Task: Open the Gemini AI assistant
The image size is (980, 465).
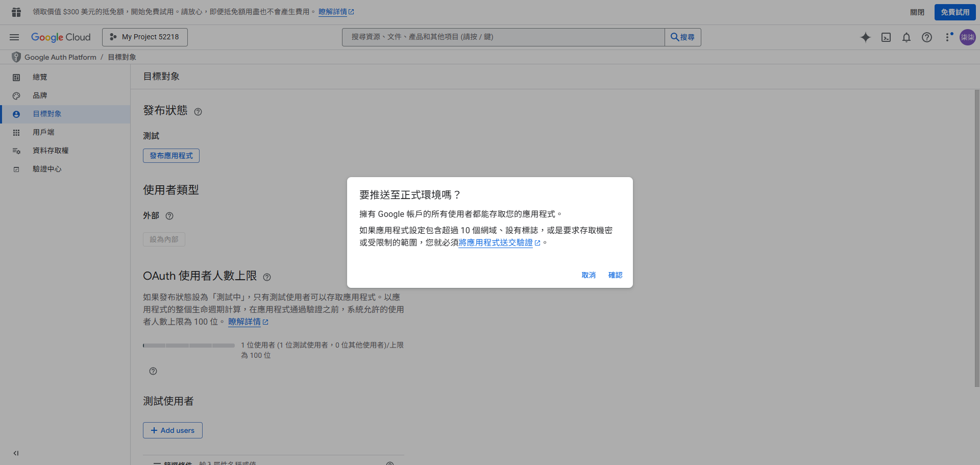Action: 866,37
